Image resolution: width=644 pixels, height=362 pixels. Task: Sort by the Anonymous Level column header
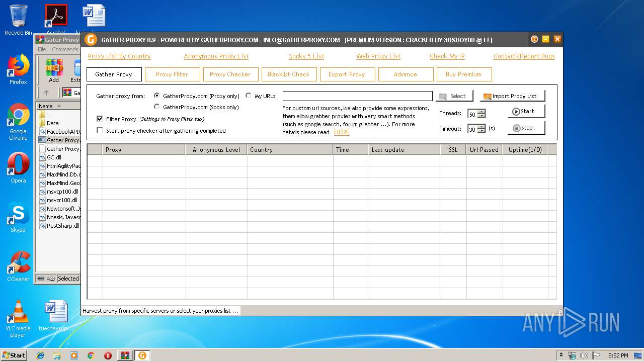(216, 149)
